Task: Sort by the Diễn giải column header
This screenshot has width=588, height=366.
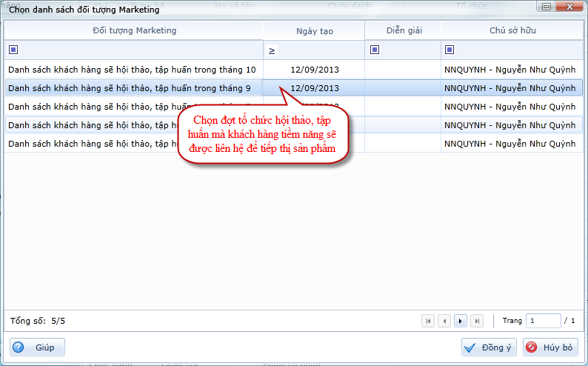Action: pos(403,30)
